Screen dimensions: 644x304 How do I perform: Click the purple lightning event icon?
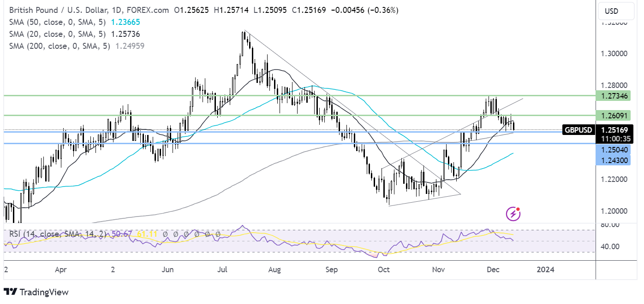point(513,213)
